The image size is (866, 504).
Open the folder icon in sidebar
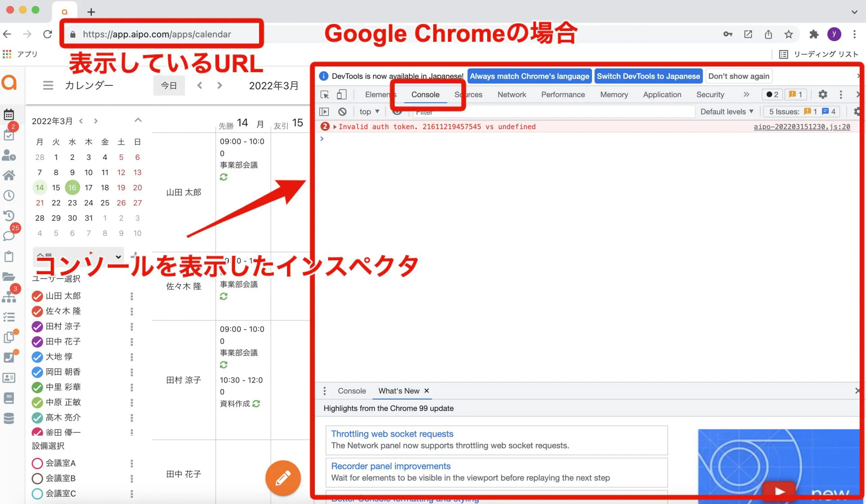point(8,277)
